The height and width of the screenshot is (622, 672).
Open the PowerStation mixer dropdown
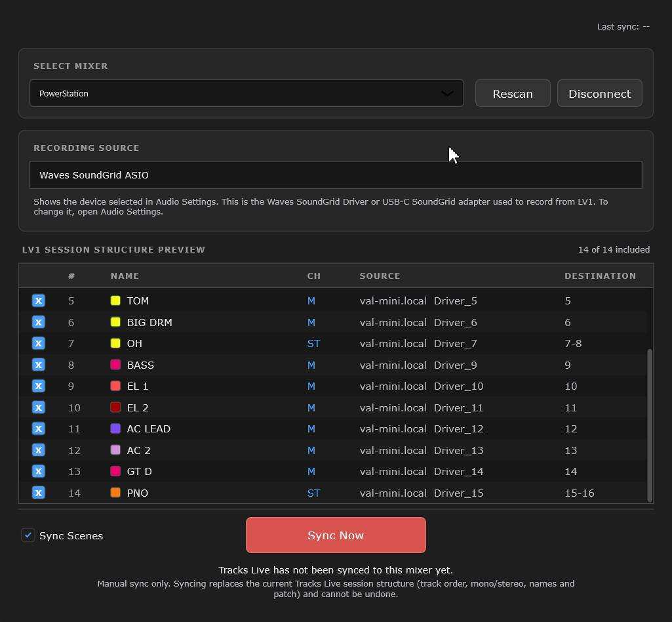pyautogui.click(x=246, y=93)
